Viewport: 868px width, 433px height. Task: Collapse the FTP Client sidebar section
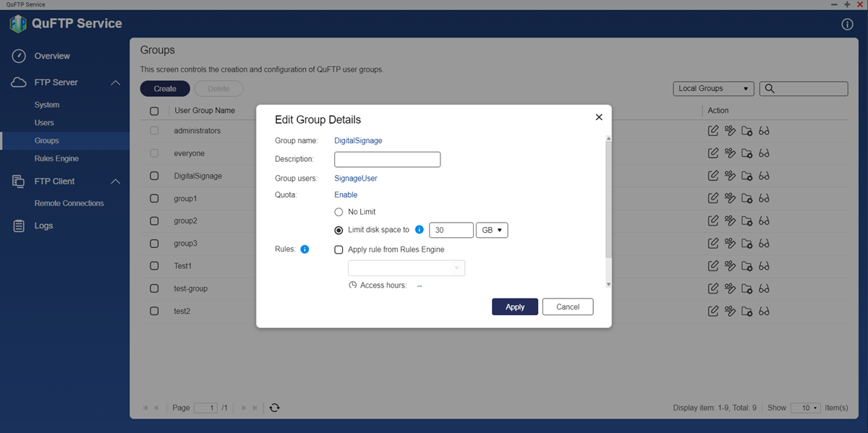115,181
